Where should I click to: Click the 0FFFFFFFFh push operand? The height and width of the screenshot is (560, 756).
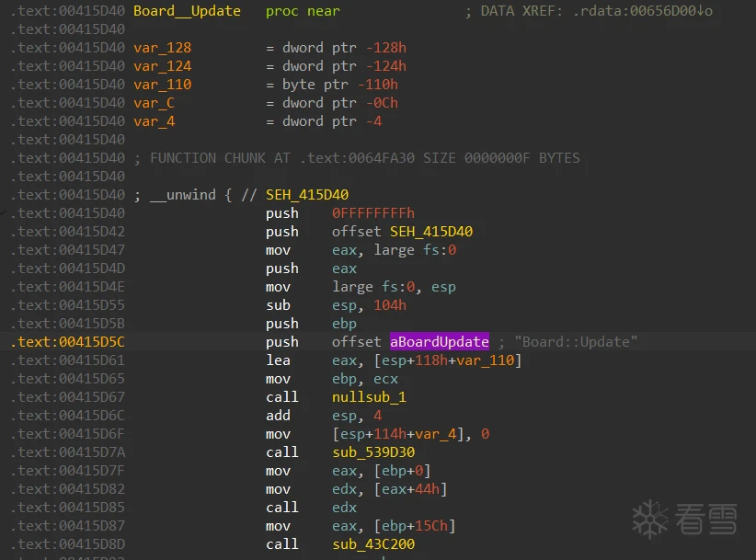click(x=373, y=213)
